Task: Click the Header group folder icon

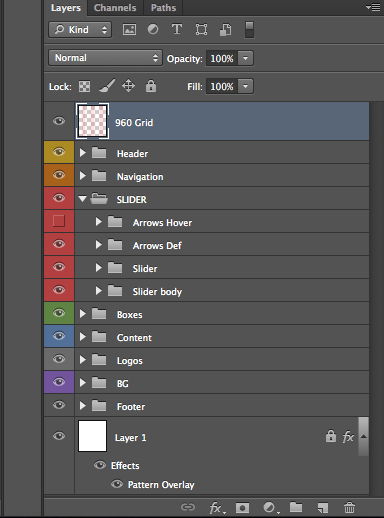Action: click(x=99, y=153)
